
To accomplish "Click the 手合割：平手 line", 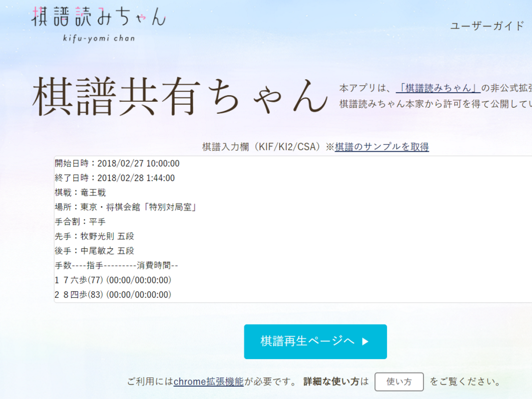I will [x=80, y=222].
